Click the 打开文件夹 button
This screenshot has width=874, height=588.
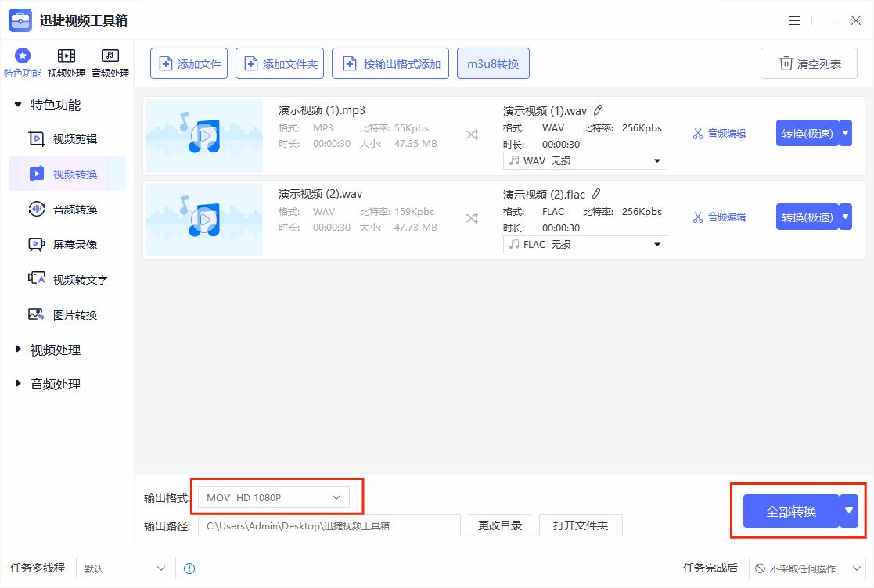[581, 525]
